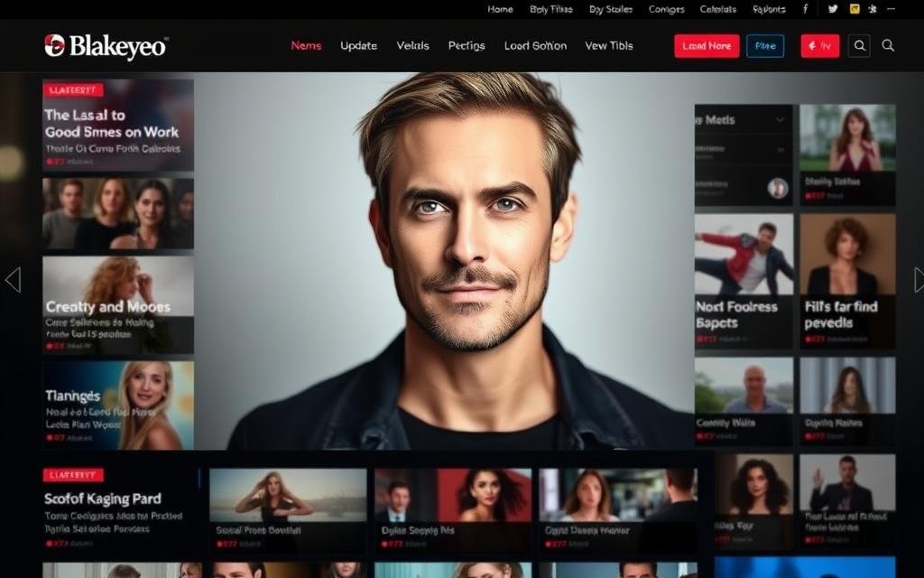Click the Blakeyeo logo icon
Screen dimensions: 924x578
(56, 45)
